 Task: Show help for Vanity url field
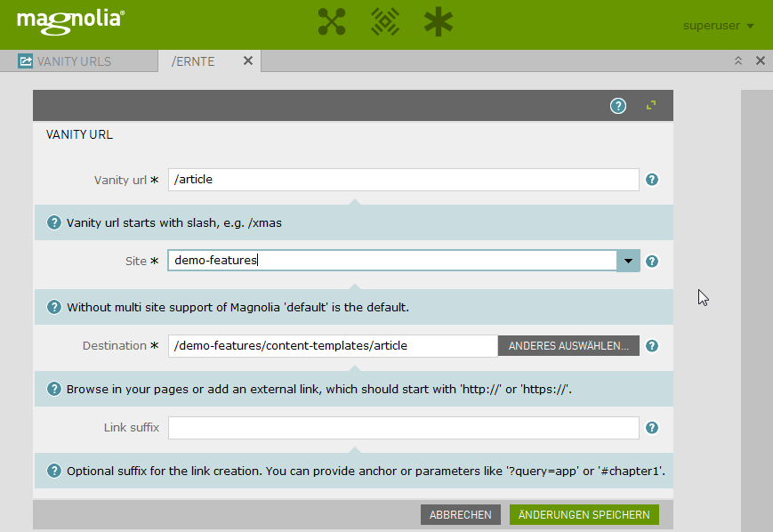[652, 180]
